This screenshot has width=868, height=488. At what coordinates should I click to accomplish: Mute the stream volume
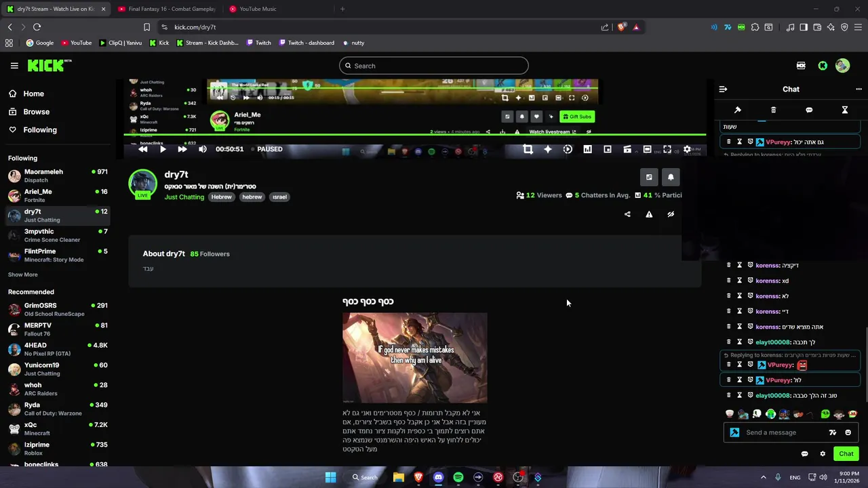202,149
